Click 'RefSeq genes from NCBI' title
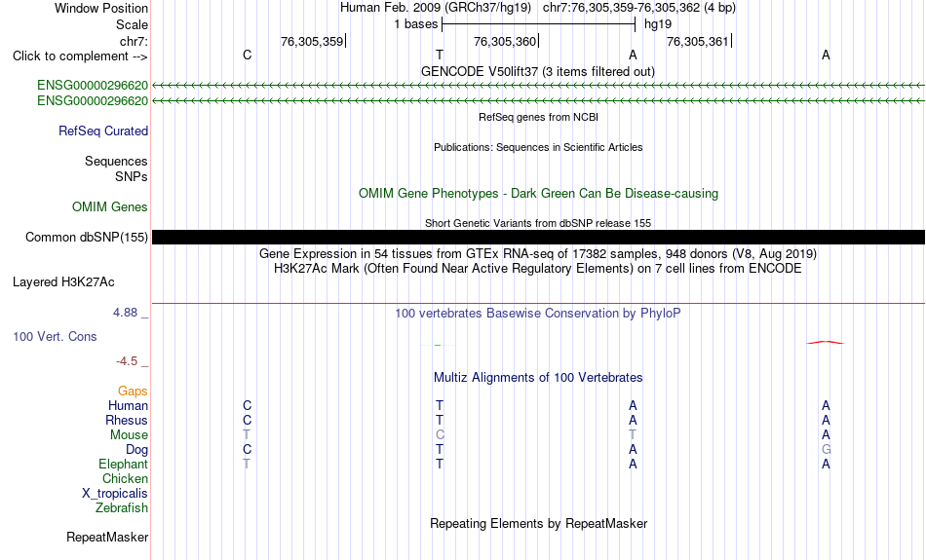This screenshot has height=560, width=926. point(538,117)
